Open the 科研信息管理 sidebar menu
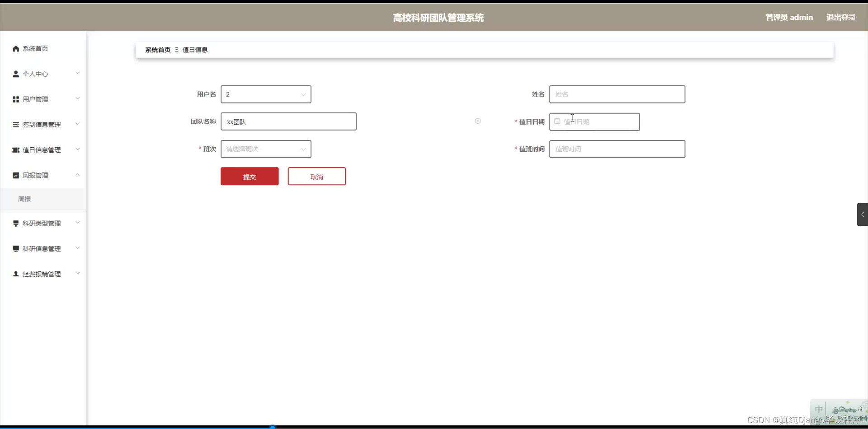Screen dimensions: 868x429 click(x=43, y=249)
